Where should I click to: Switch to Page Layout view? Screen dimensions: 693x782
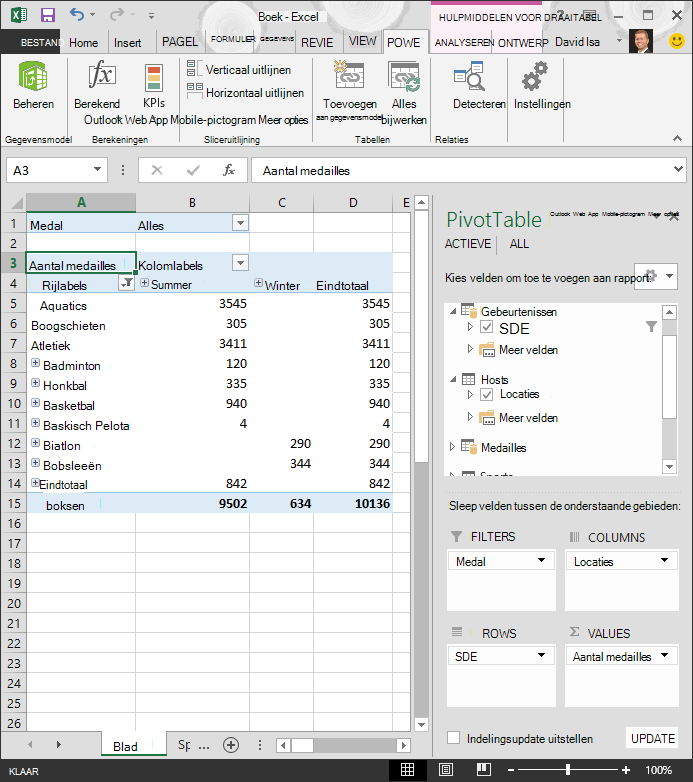point(446,770)
